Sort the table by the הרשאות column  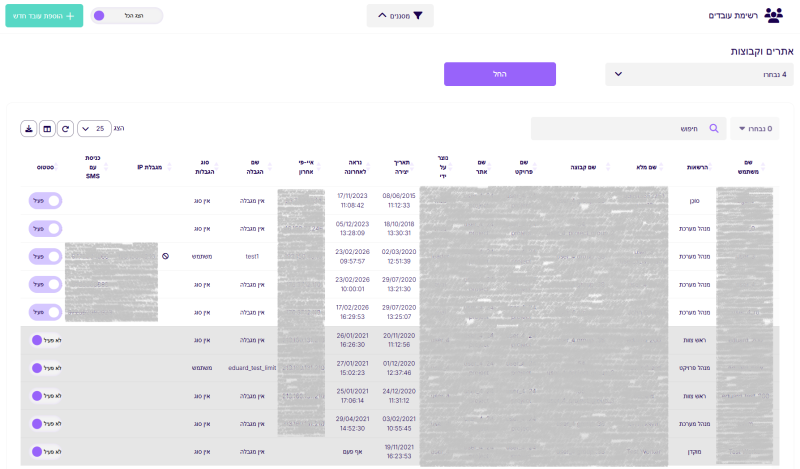tap(696, 168)
